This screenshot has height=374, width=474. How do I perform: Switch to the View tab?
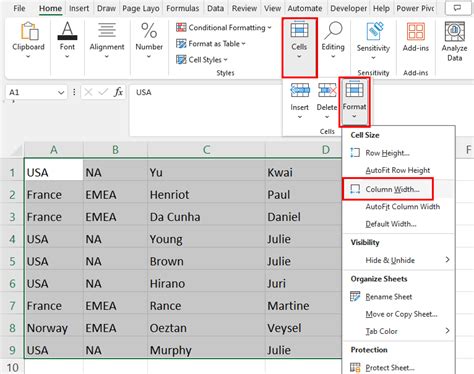(272, 8)
